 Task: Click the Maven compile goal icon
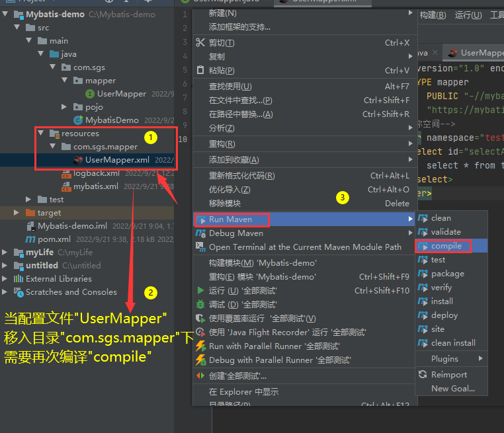point(423,246)
